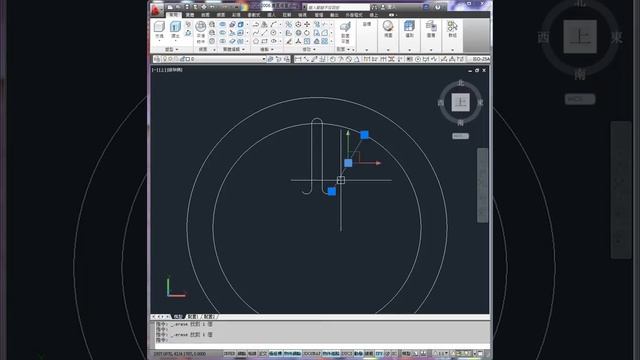Click the search binoculars icon in title bar
640x360 pixels.
point(374,7)
